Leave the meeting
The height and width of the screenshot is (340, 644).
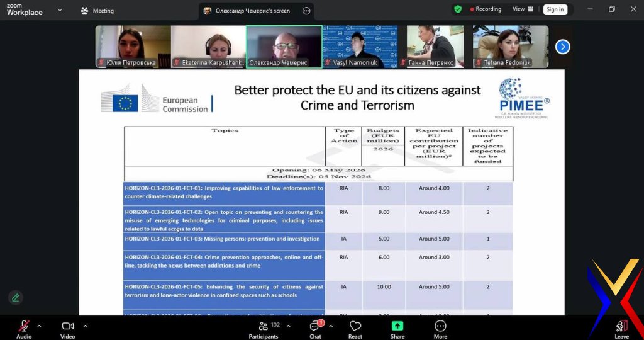click(621, 327)
